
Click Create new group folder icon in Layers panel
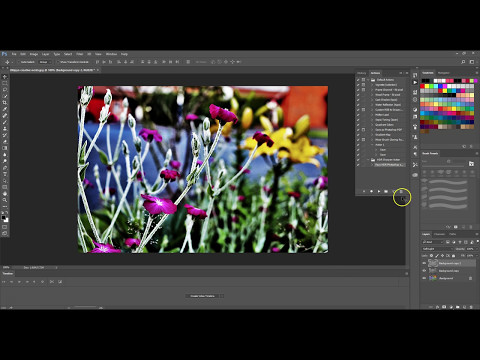coord(458,307)
